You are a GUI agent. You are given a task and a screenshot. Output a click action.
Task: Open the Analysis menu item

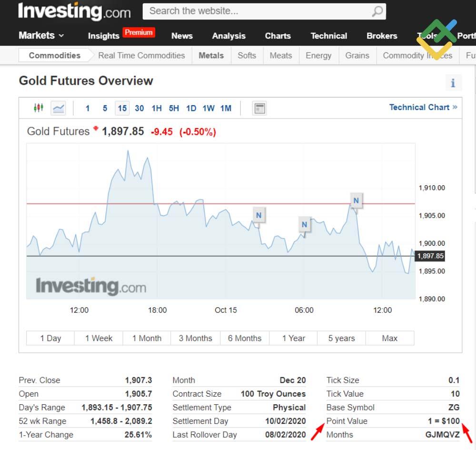[x=228, y=36]
